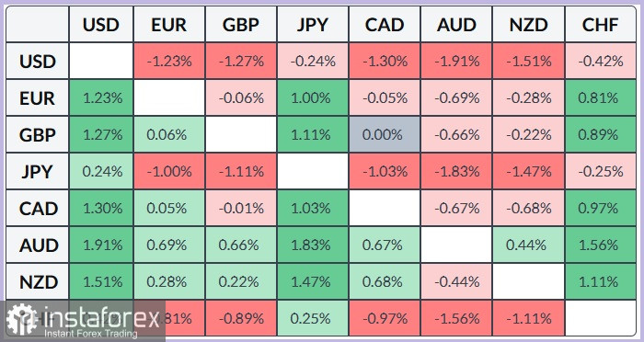Click the AUD row label
644x342 pixels.
[38, 245]
